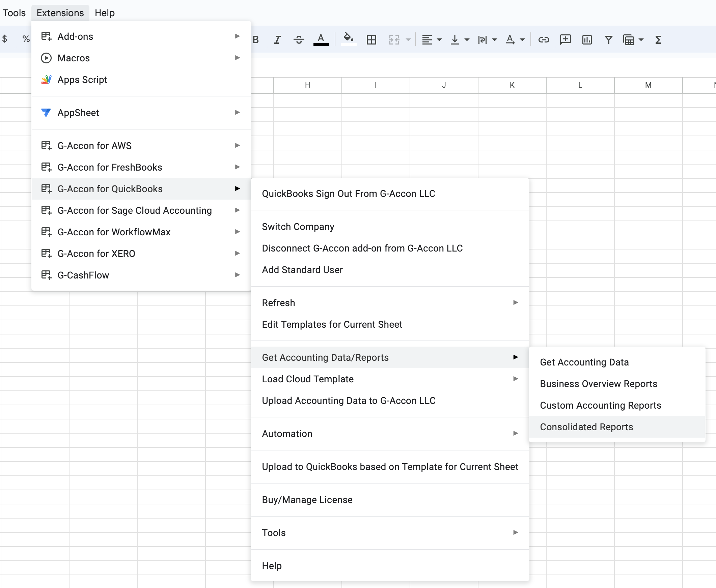Click the insert chart icon
The height and width of the screenshot is (588, 716).
click(587, 40)
